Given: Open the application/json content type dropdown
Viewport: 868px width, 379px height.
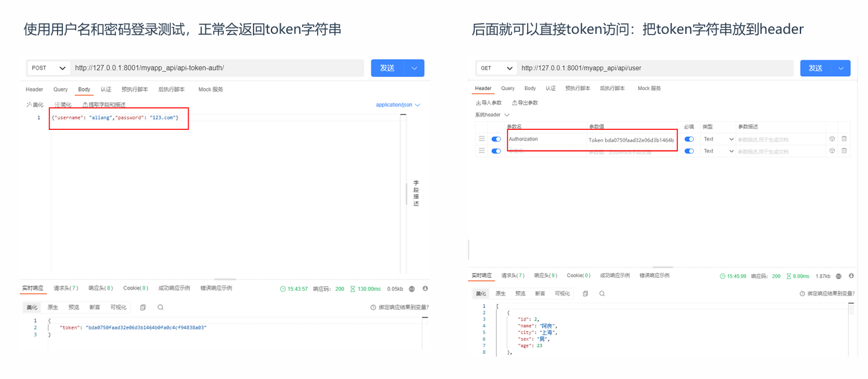Looking at the screenshot, I should (398, 105).
